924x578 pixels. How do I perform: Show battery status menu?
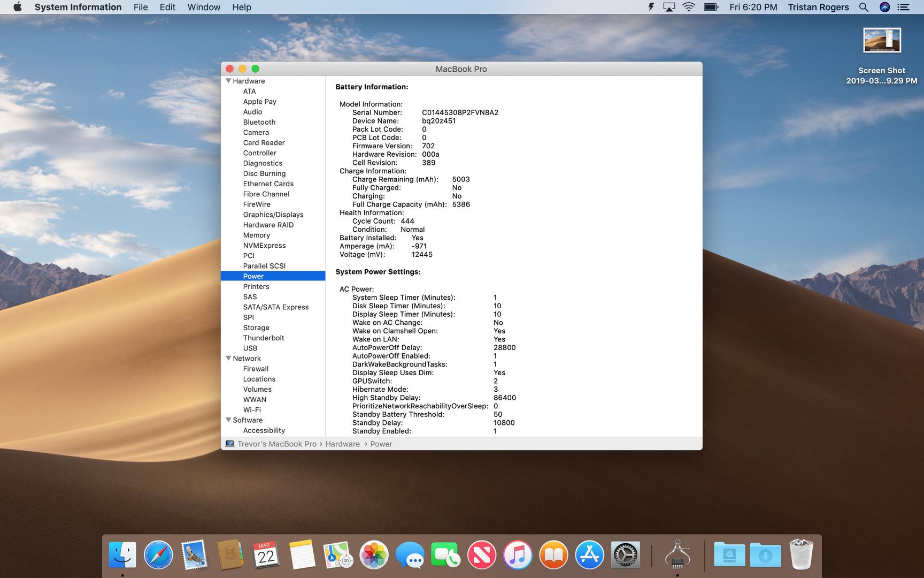tap(711, 7)
